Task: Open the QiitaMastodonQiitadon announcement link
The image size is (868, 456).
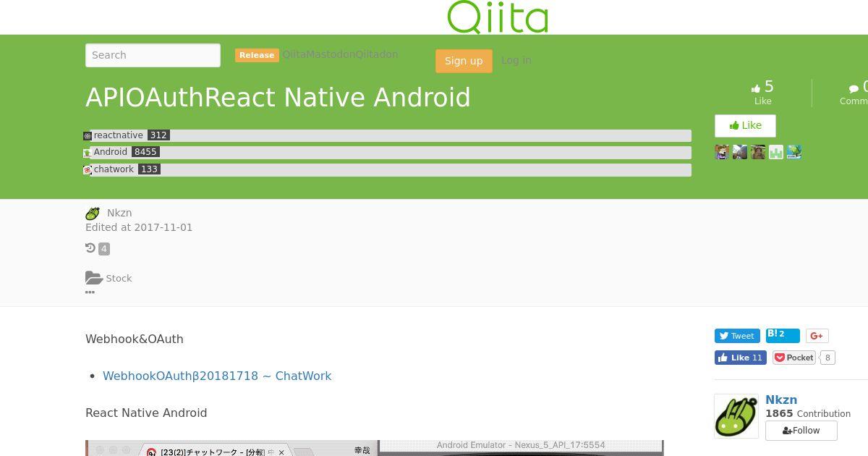Action: [340, 54]
